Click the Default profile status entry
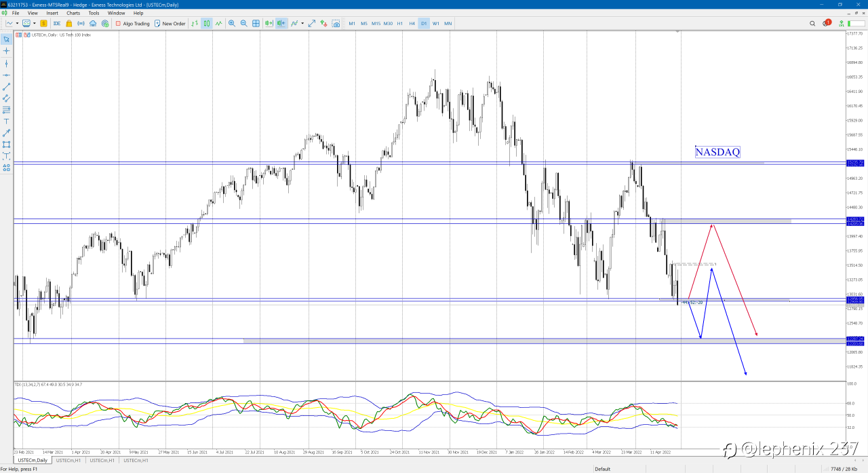Screen dimensions: 868x473 point(602,469)
